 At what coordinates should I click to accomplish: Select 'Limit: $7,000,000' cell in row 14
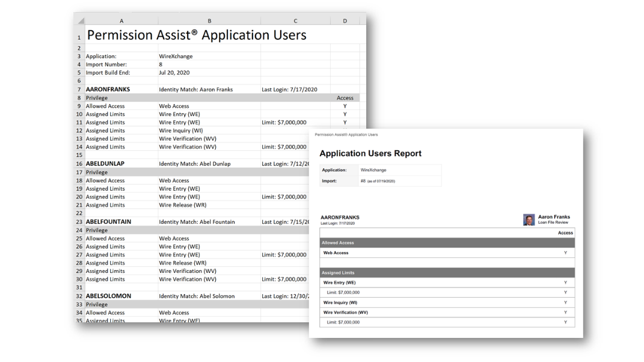(x=284, y=147)
